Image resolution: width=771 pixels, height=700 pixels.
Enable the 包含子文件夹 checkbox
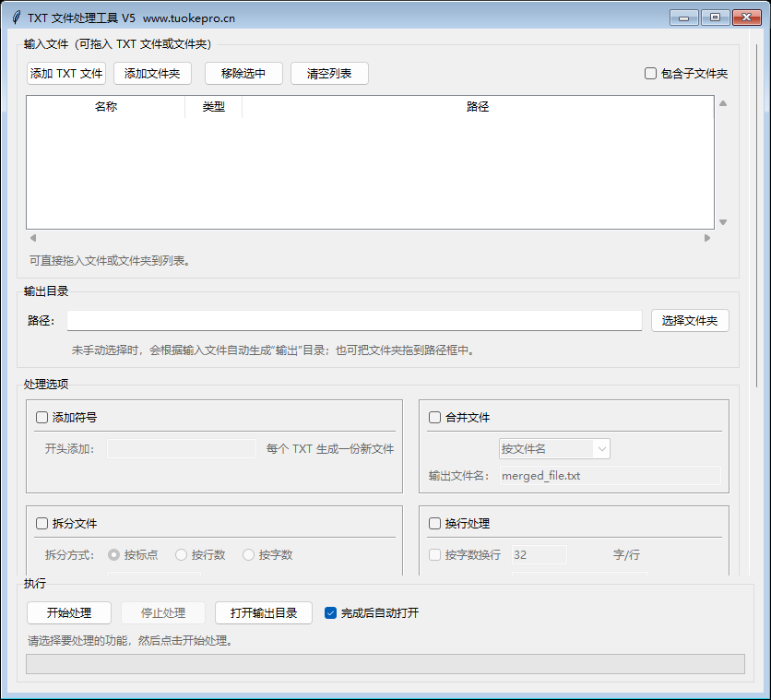[x=650, y=73]
